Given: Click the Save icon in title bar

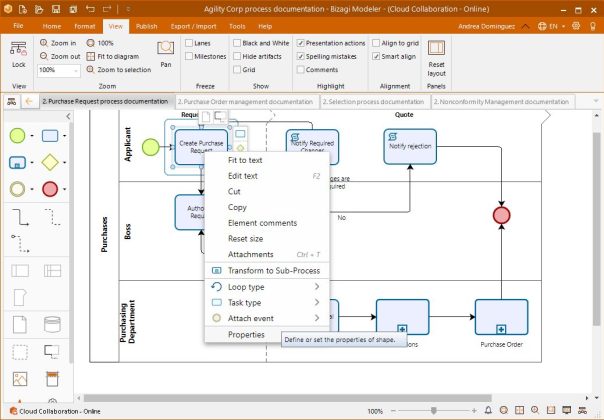Looking at the screenshot, I should point(56,9).
